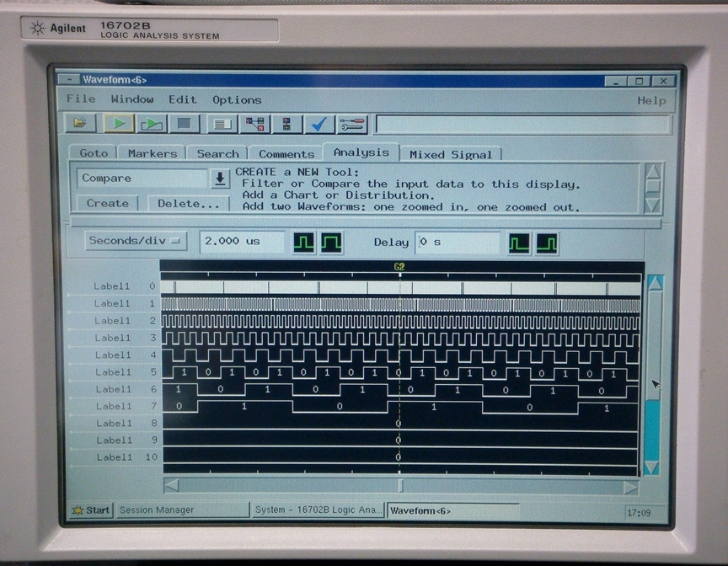Click the Compare tool selection field
The width and height of the screenshot is (728, 566).
pos(142,179)
